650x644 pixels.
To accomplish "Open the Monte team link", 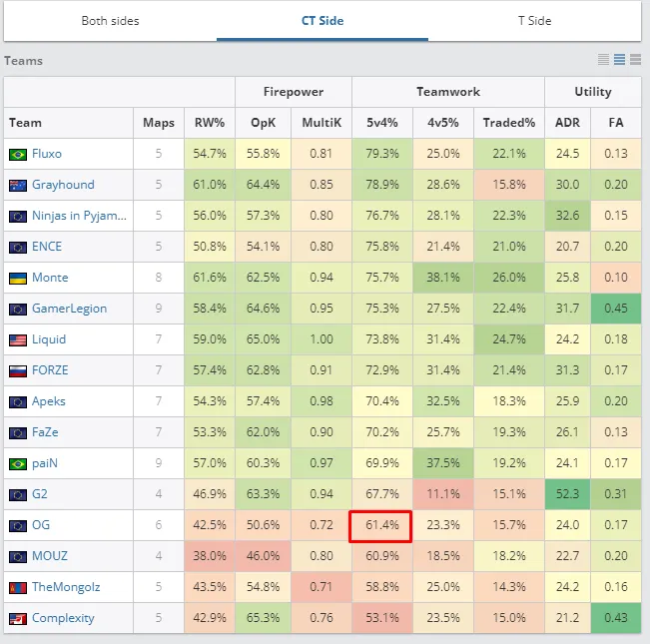I will click(50, 278).
